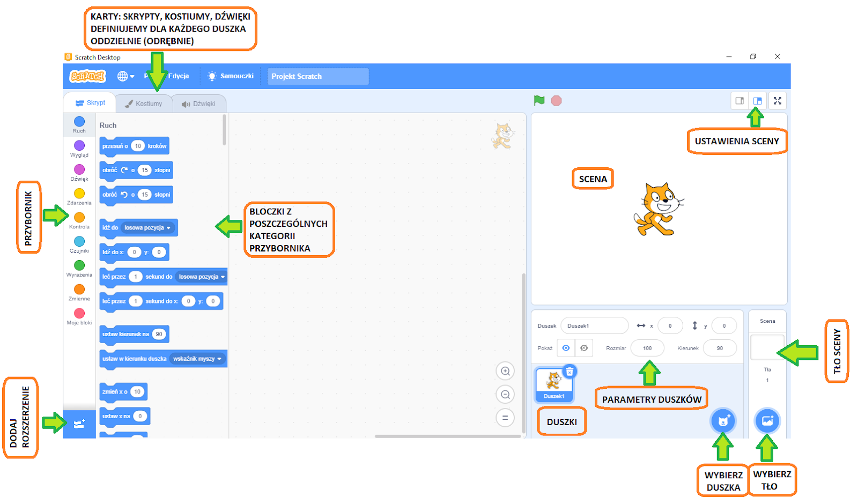Open the choose-a-sprite cat icon

[x=724, y=421]
